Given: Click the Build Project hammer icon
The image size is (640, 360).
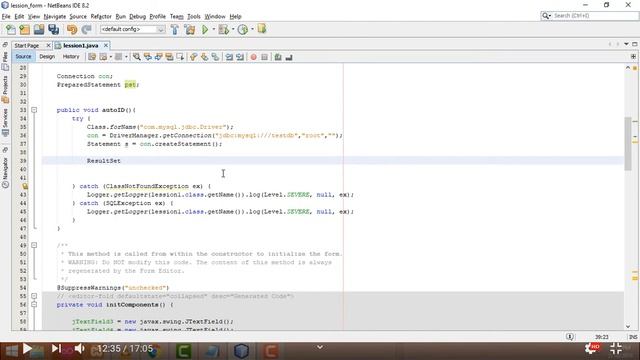Looking at the screenshot, I should point(175,29).
